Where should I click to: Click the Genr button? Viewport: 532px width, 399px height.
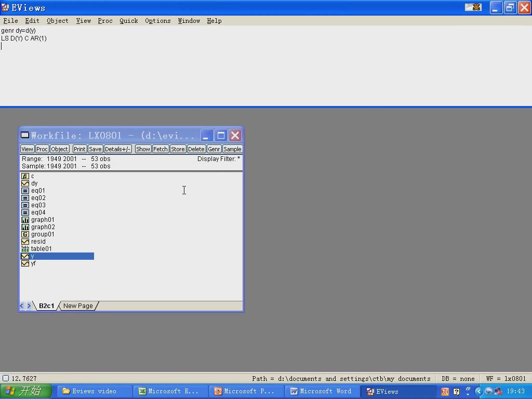point(214,149)
